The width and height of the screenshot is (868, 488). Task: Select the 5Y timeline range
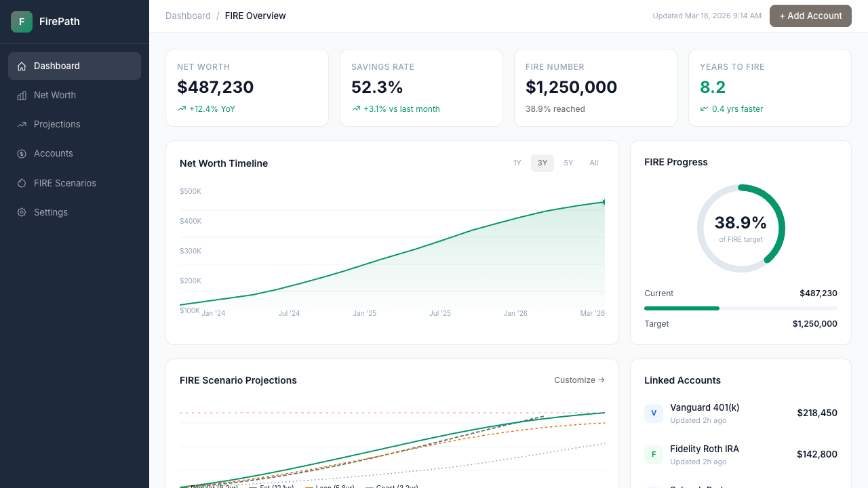pyautogui.click(x=568, y=163)
